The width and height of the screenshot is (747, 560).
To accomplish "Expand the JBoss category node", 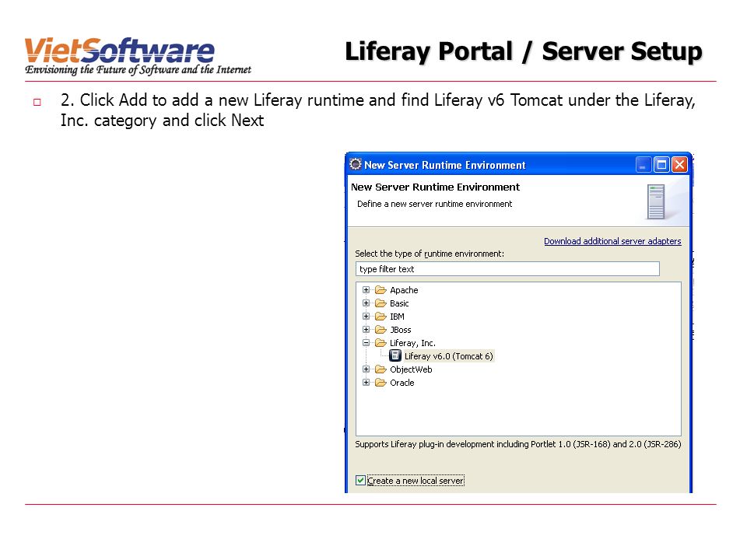I will tap(366, 330).
